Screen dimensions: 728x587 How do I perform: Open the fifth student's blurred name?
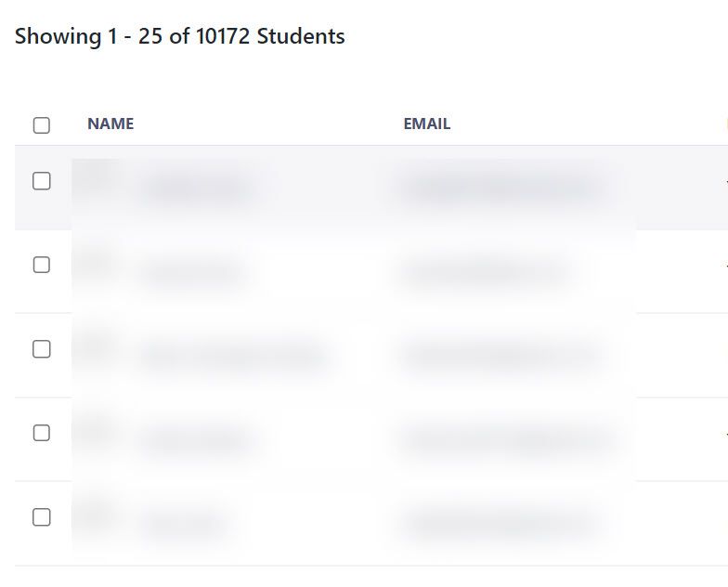(x=184, y=524)
